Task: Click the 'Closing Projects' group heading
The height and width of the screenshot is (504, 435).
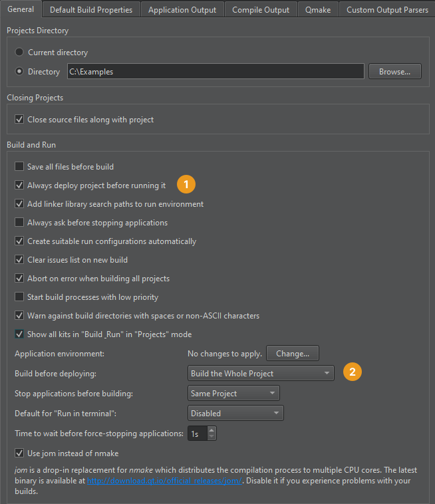Action: pos(35,98)
